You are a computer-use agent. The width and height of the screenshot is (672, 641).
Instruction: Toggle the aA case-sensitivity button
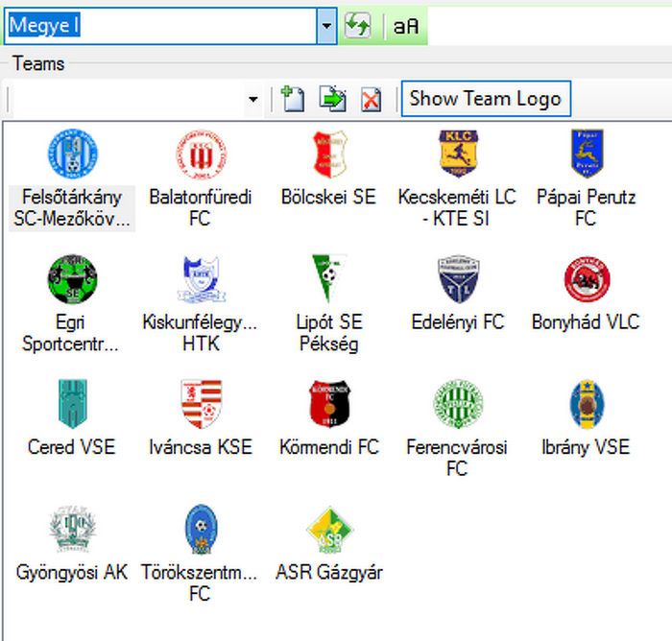pyautogui.click(x=406, y=27)
